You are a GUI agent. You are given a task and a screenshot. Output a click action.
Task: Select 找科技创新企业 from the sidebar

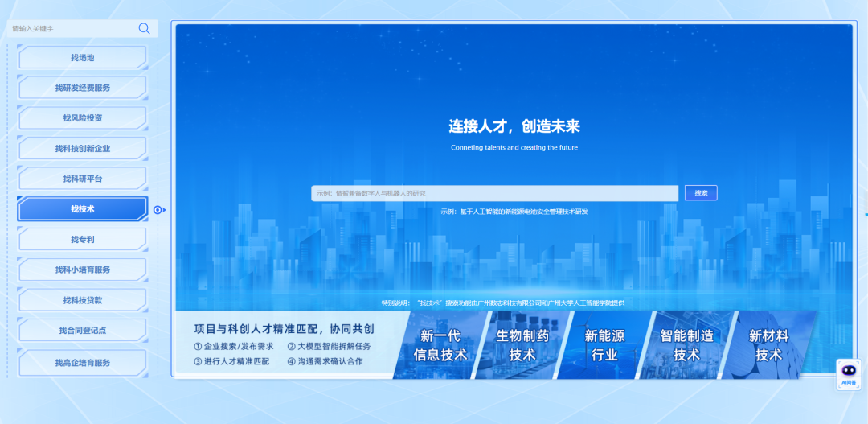(83, 149)
